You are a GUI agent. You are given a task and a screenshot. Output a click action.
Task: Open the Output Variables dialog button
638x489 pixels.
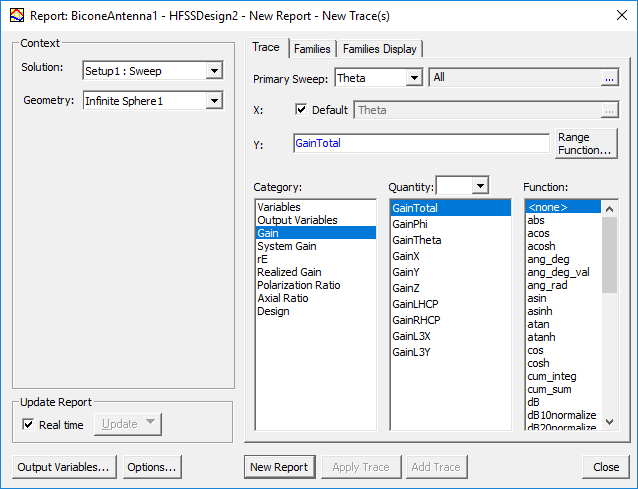64,467
